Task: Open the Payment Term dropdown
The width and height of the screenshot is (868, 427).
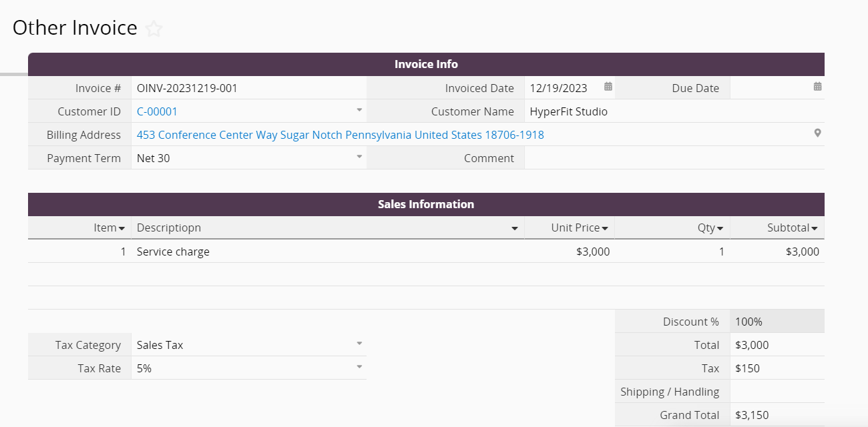Action: (x=359, y=157)
